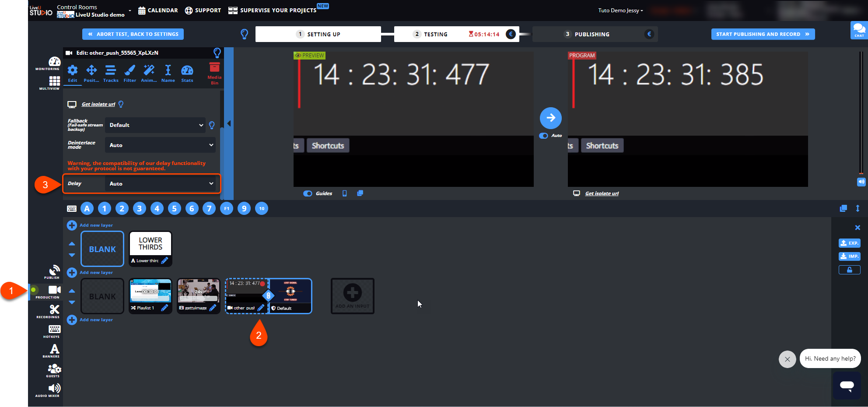This screenshot has width=868, height=407.
Task: Select shortcut 10 circle
Action: click(x=262, y=209)
